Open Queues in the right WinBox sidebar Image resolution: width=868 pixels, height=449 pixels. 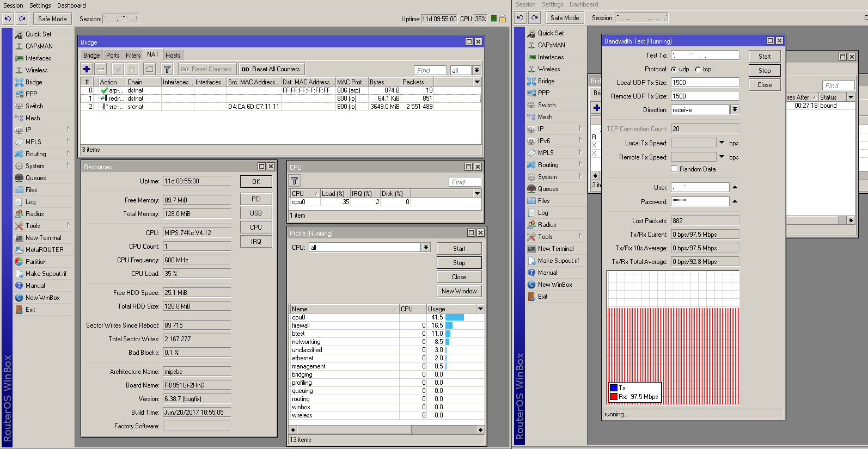pyautogui.click(x=548, y=189)
